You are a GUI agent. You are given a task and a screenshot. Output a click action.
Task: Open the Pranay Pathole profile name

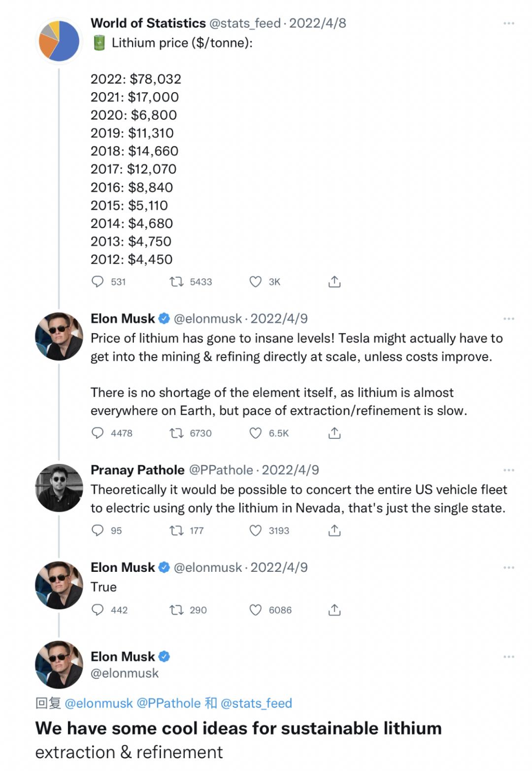click(137, 470)
